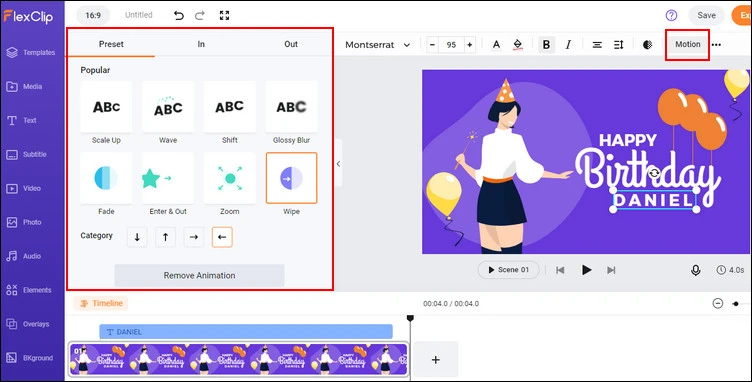Play the video preview
The height and width of the screenshot is (382, 752).
[586, 270]
